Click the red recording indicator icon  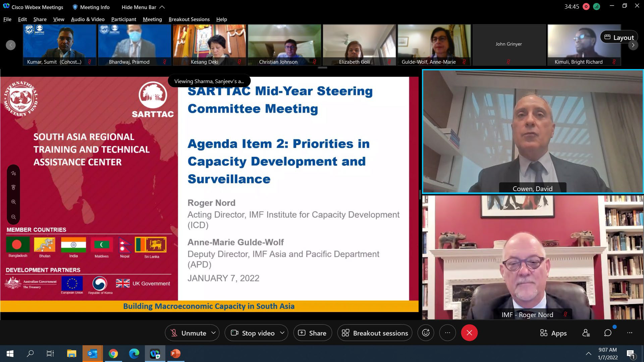coord(586,7)
